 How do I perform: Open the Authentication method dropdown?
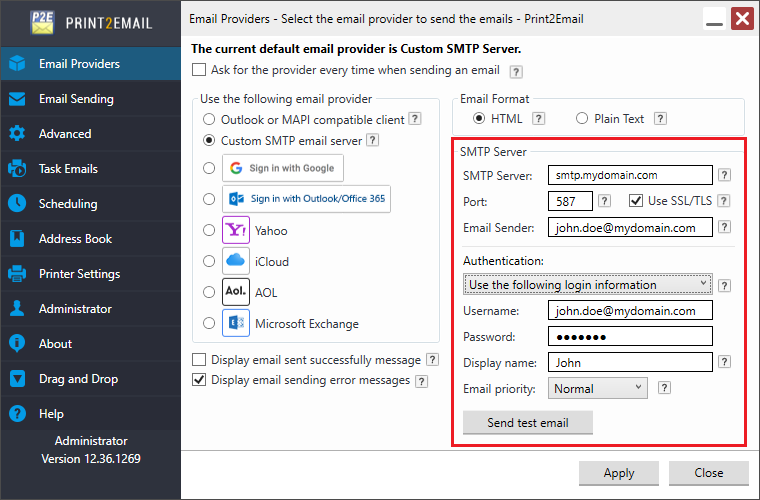click(590, 285)
